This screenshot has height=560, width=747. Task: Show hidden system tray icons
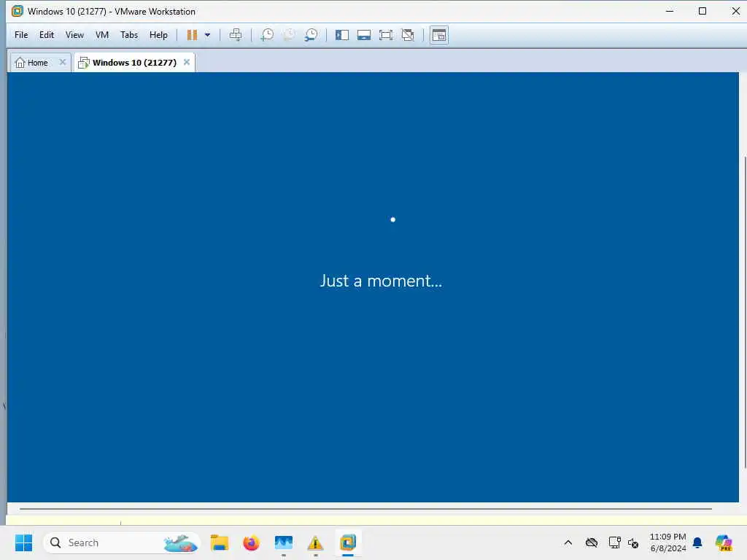tap(568, 542)
